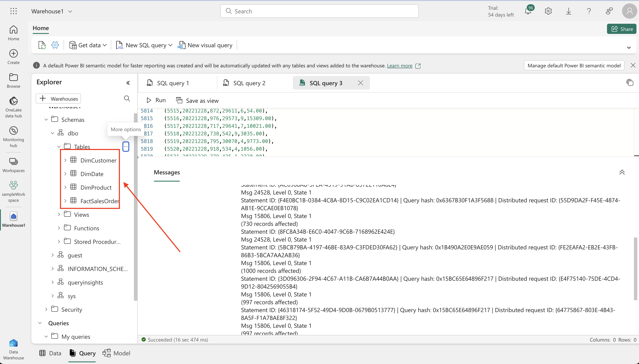Expand the DimCustomer table node
The width and height of the screenshot is (639, 364).
click(x=65, y=160)
